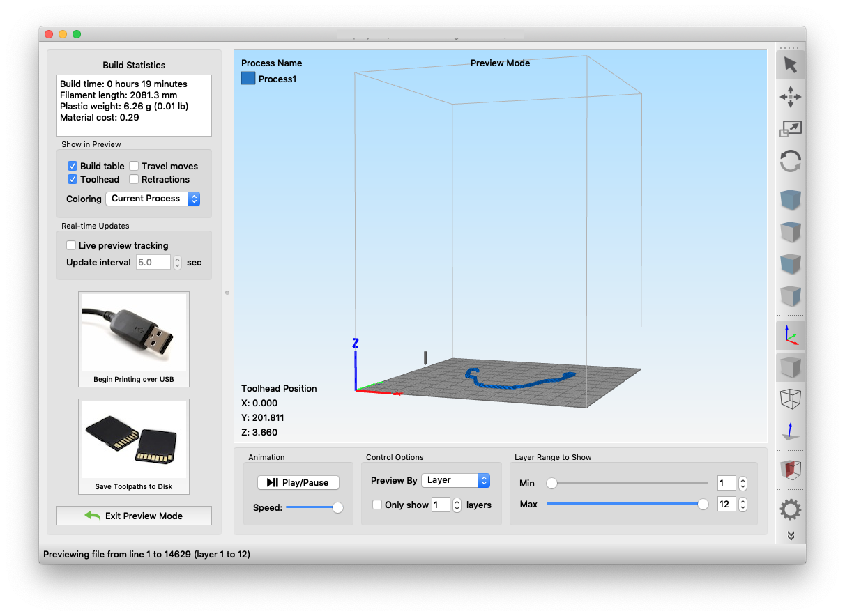Choose the four-arrow move/translate tool
The image size is (845, 616).
click(x=790, y=97)
